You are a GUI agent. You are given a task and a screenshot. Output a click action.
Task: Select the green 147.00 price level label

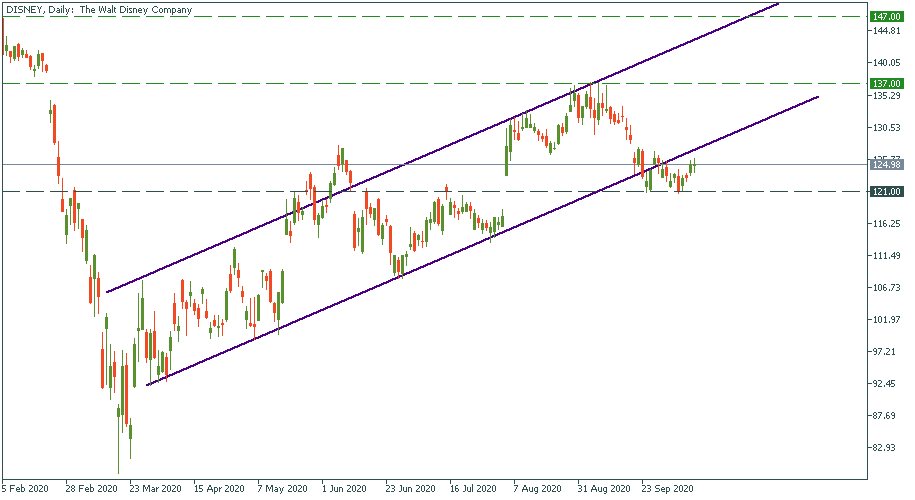pyautogui.click(x=887, y=17)
